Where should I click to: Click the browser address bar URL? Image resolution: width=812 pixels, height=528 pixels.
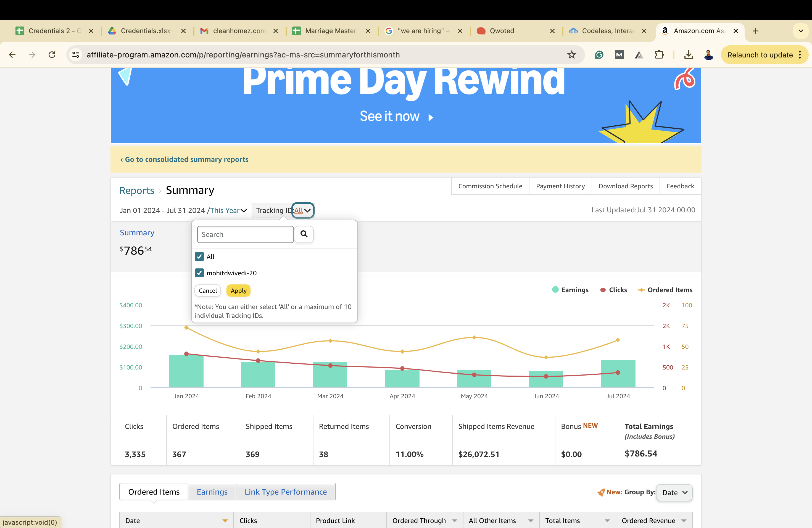pos(243,55)
